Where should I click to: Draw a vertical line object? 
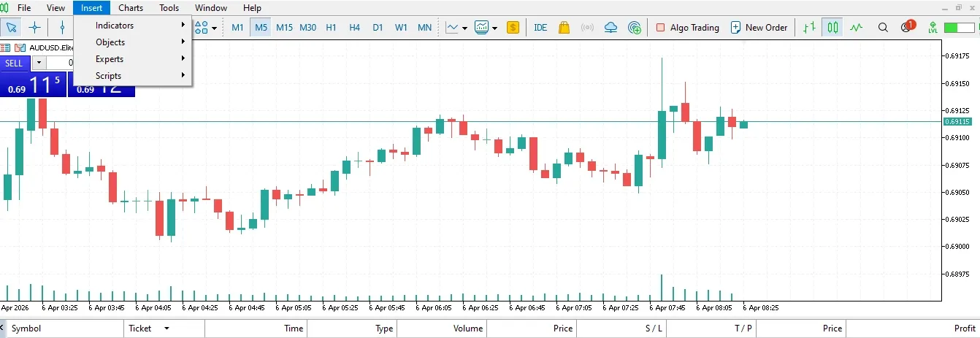point(62,28)
